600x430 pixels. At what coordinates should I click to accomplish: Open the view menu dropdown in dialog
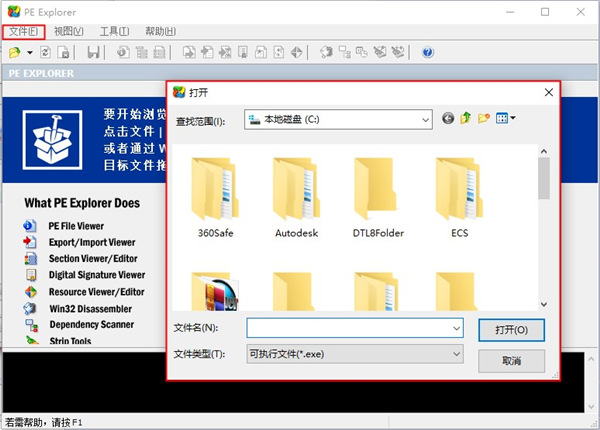(505, 119)
